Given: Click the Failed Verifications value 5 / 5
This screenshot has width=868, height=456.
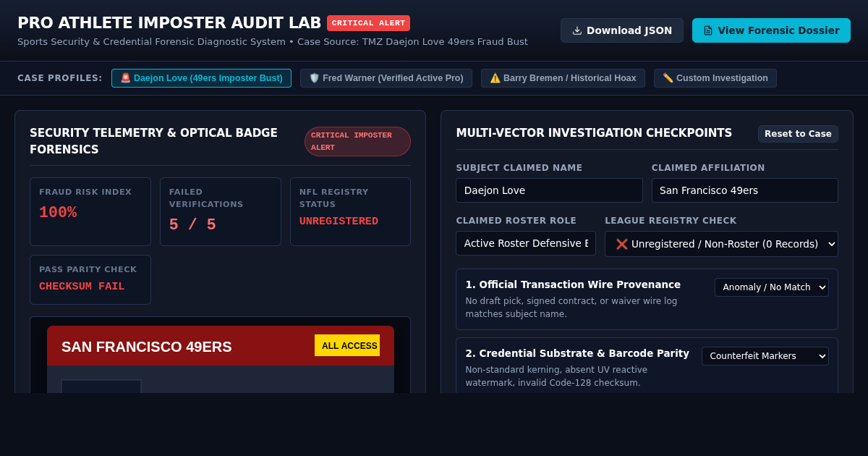Looking at the screenshot, I should 192,225.
